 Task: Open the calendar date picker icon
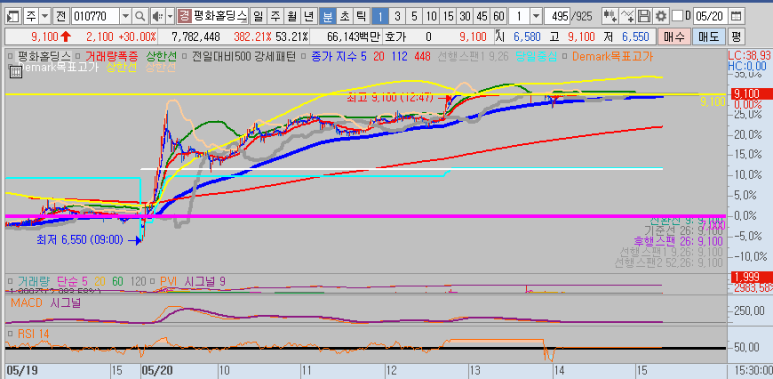point(736,16)
